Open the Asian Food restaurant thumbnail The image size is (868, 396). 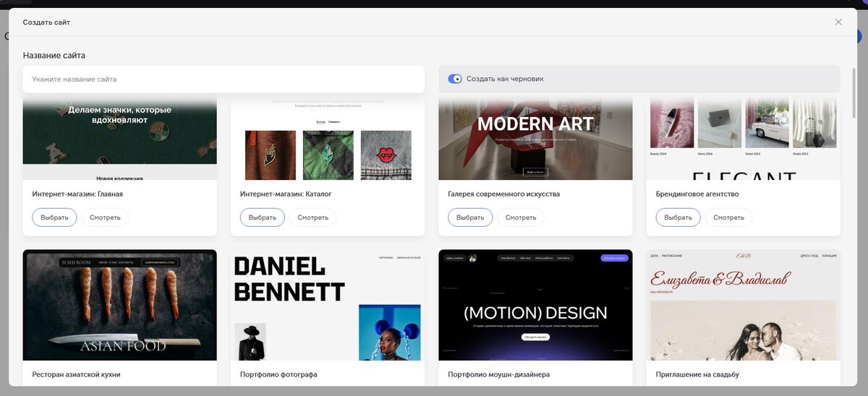tap(119, 305)
